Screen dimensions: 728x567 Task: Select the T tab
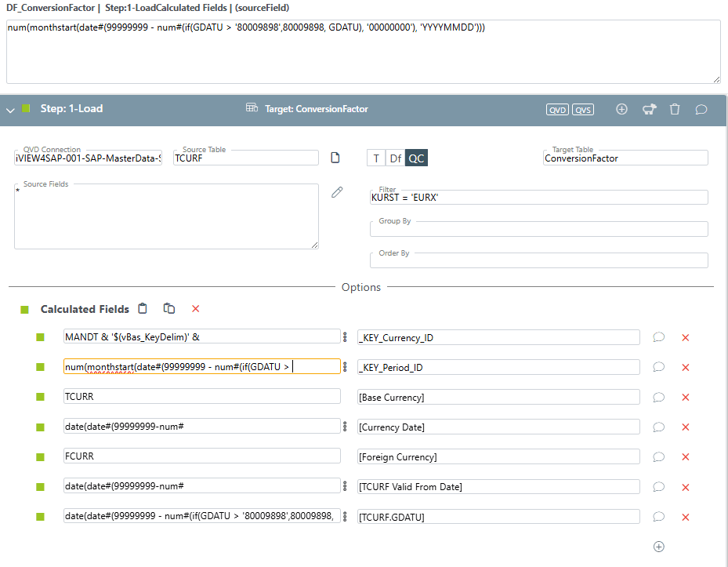(x=376, y=158)
